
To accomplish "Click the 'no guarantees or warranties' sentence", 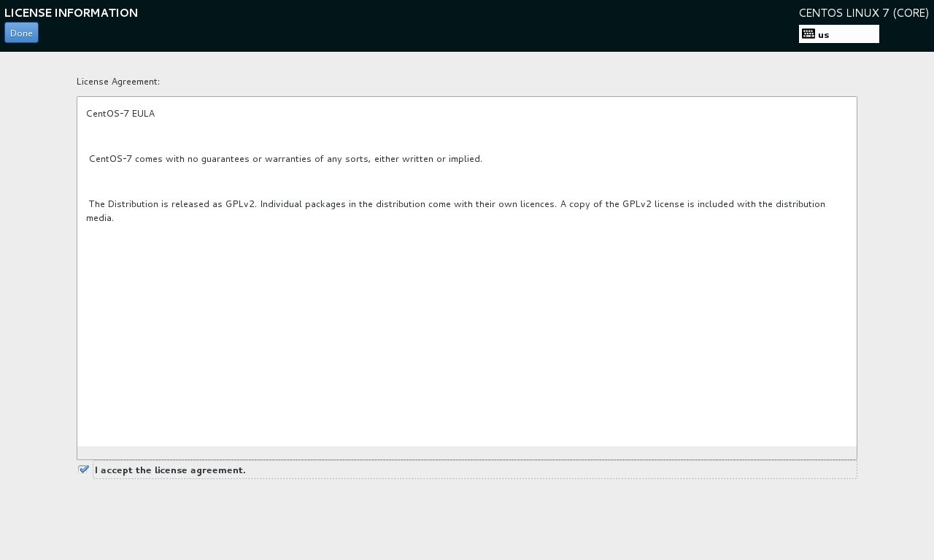I will [285, 159].
